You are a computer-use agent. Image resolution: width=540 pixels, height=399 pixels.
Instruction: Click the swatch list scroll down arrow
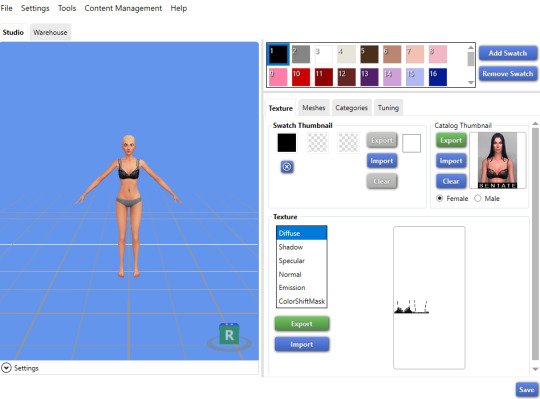(x=471, y=82)
